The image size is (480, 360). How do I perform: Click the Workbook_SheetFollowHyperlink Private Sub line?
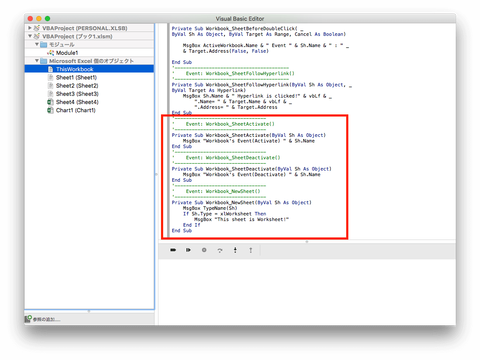[262, 85]
